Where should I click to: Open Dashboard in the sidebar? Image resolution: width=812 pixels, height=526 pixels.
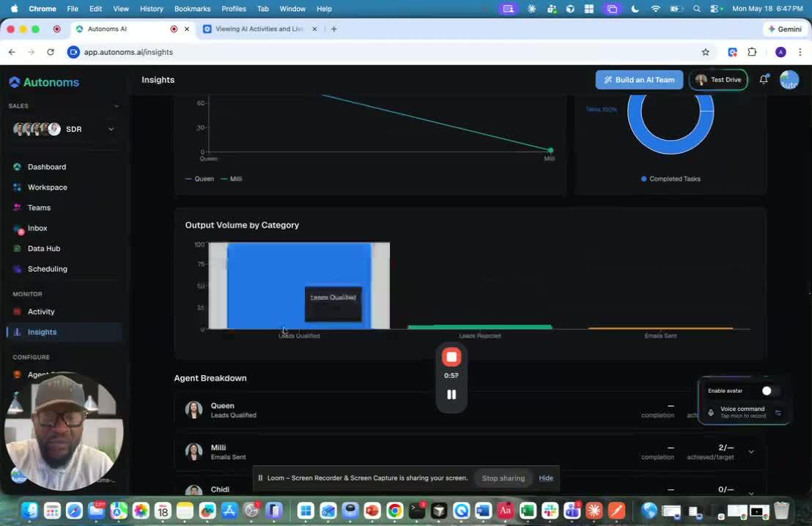click(x=47, y=167)
